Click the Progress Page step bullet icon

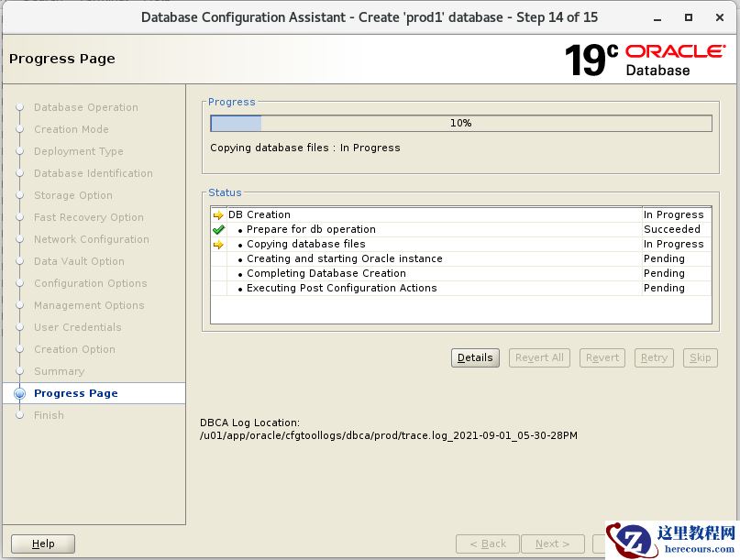(x=20, y=394)
